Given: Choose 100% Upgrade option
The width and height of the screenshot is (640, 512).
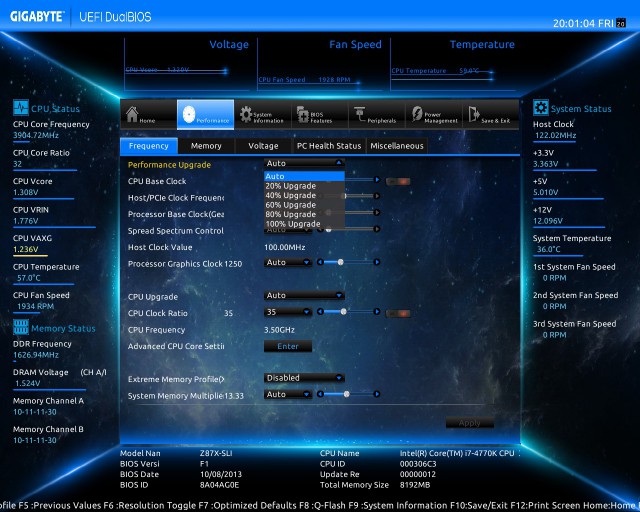Looking at the screenshot, I should coord(304,224).
